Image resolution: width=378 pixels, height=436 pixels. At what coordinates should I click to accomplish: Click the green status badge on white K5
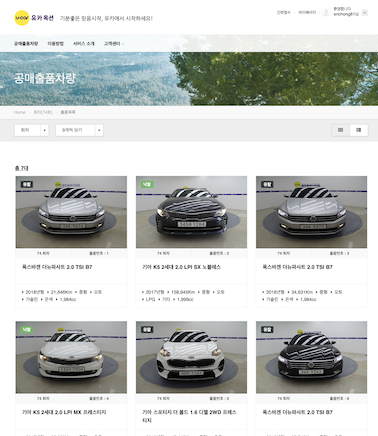point(26,329)
